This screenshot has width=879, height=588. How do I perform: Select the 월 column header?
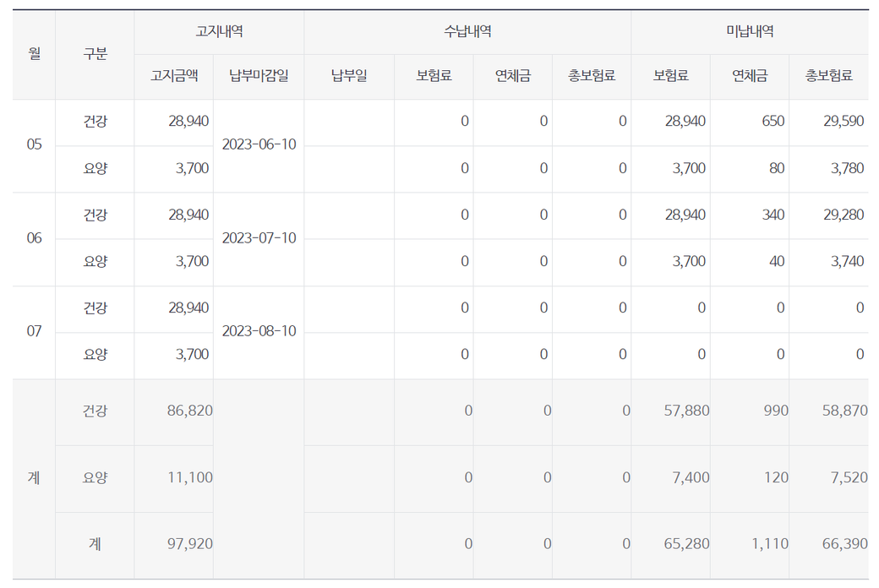coord(34,54)
